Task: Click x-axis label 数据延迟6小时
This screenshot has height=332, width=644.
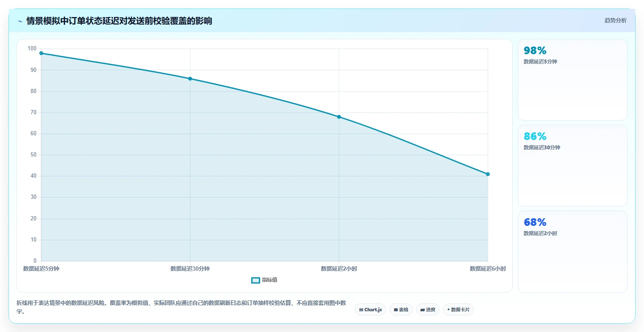Action: tap(488, 269)
